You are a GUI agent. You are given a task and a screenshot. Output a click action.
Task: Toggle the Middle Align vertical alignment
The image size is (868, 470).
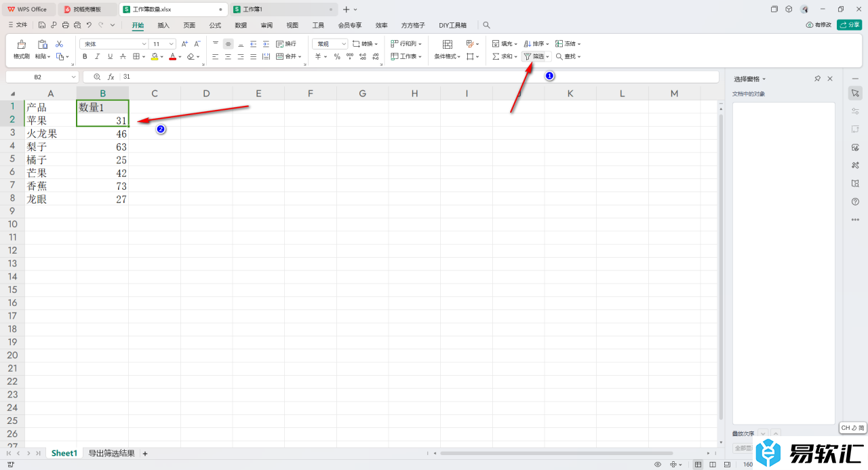click(228, 43)
